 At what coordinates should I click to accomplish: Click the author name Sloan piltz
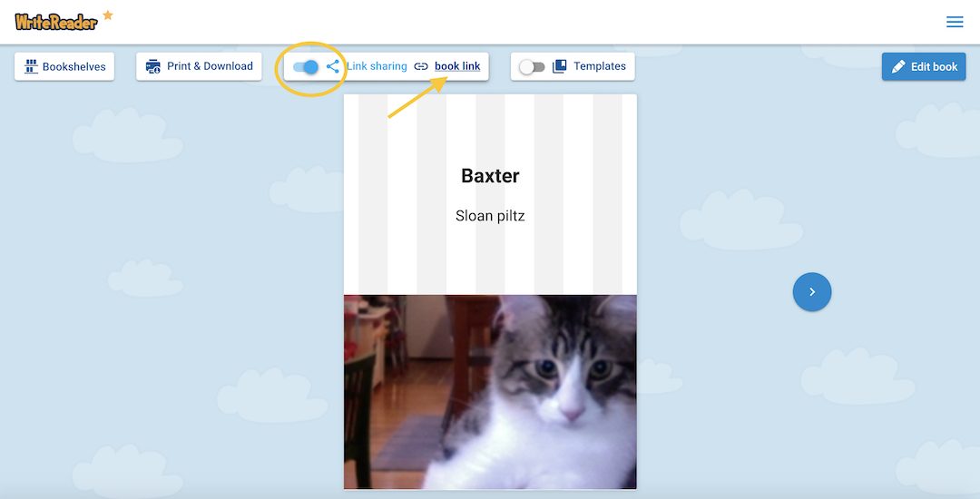pos(490,216)
